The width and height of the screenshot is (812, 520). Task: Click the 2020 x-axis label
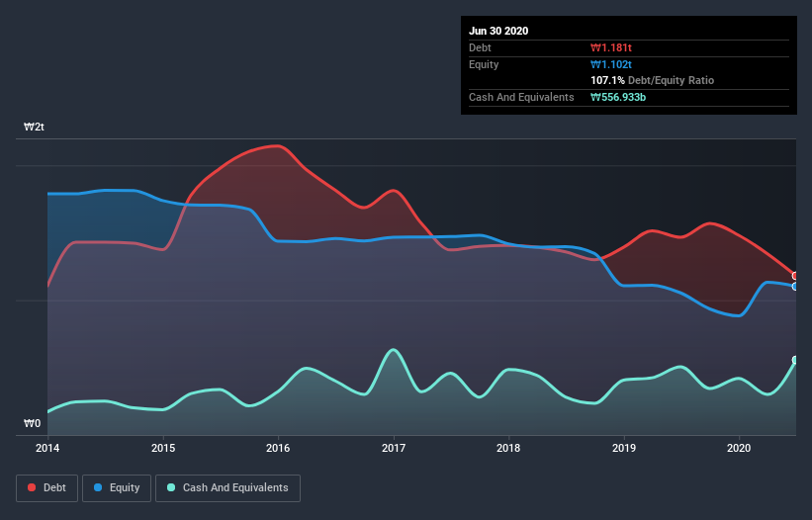click(739, 448)
